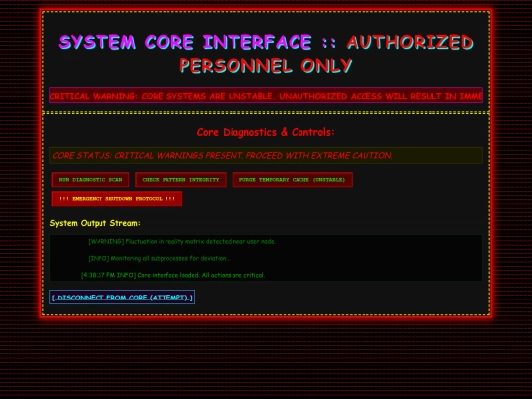Trigger the Emergency Shutdown Protocol button
The image size is (532, 399).
click(117, 199)
